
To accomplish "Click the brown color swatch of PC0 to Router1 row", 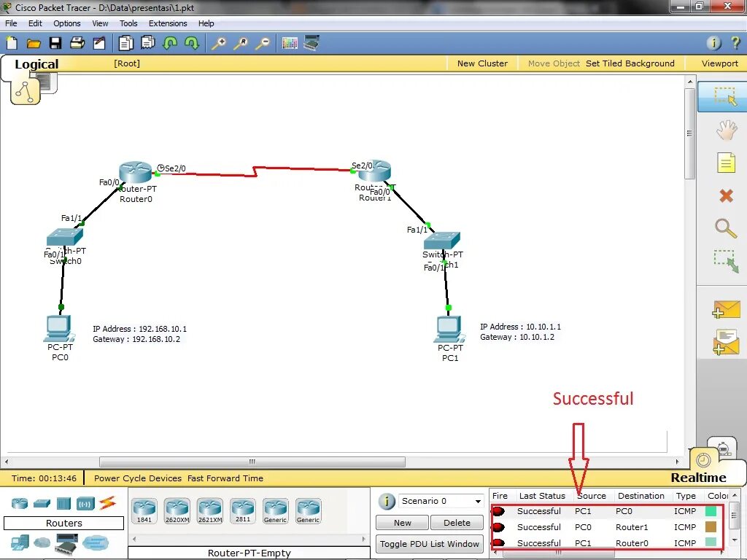I will click(x=711, y=526).
